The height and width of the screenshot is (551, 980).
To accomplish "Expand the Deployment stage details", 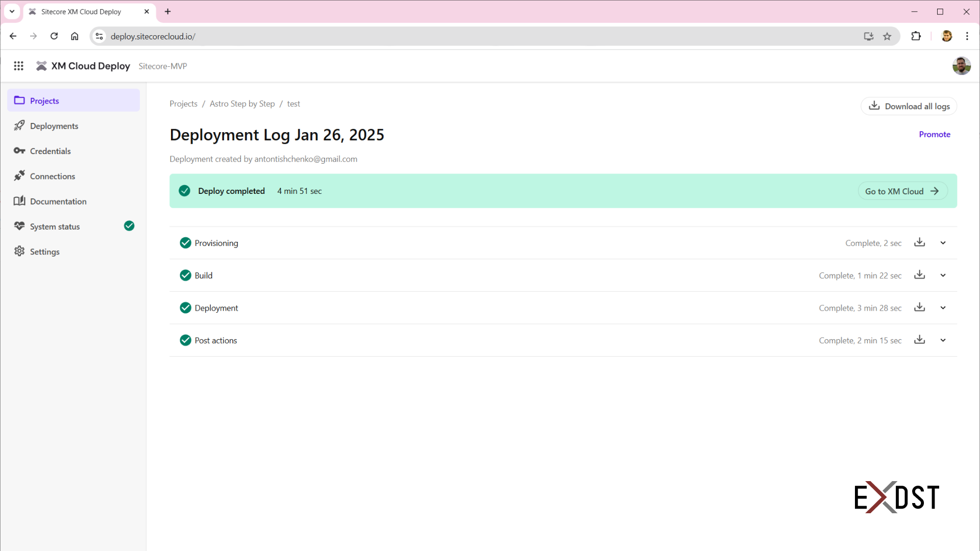I will (943, 308).
